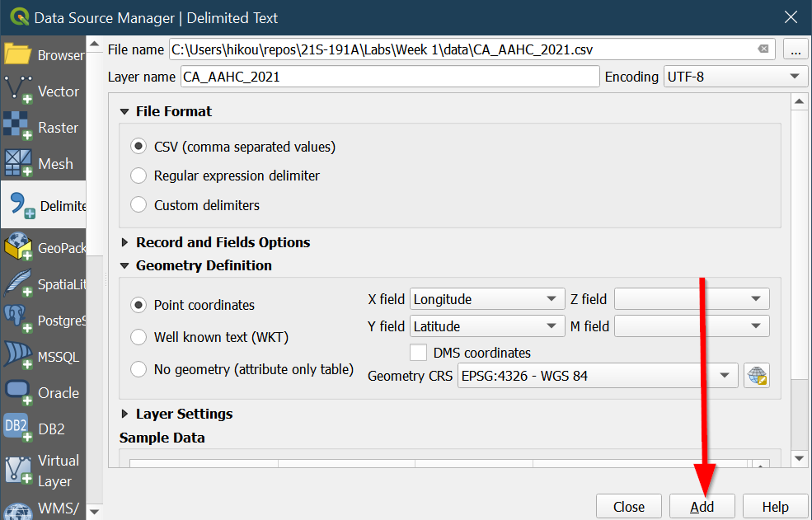Select the PostgreSQL elephant icon
Image resolution: width=812 pixels, height=520 pixels.
coord(18,321)
